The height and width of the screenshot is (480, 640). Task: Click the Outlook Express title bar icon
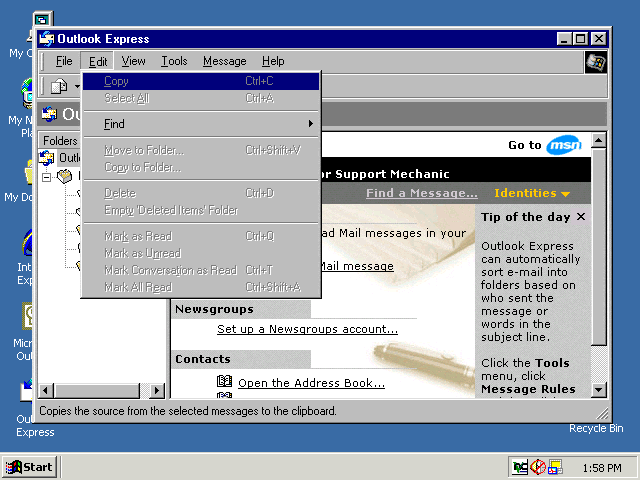pos(47,39)
